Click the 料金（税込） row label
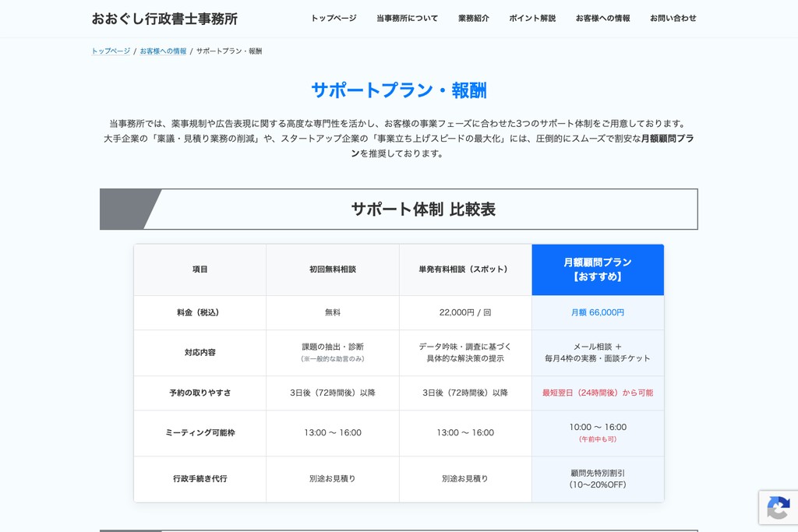The image size is (798, 532). click(x=200, y=313)
